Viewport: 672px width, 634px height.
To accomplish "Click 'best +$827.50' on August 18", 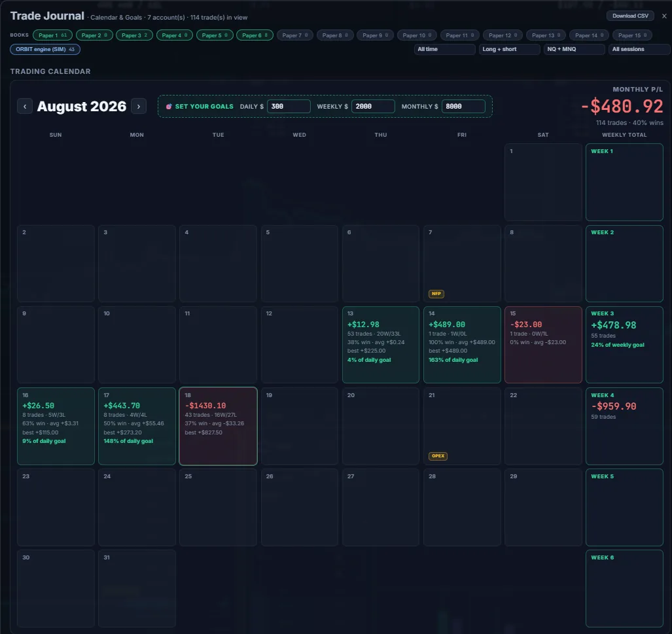I will coord(203,432).
